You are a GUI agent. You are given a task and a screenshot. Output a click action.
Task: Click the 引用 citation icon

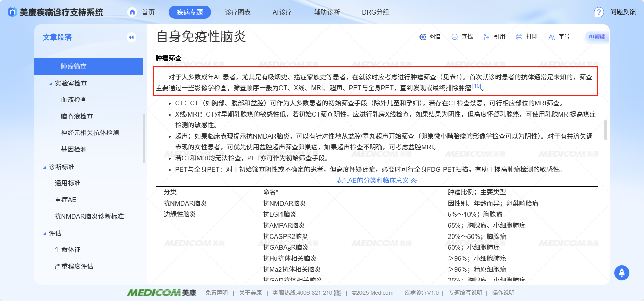487,37
